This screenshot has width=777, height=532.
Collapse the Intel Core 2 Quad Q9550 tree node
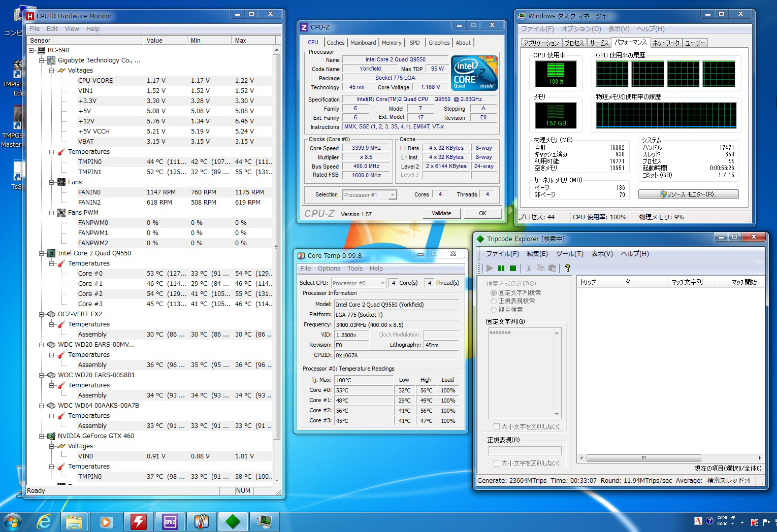tap(42, 253)
